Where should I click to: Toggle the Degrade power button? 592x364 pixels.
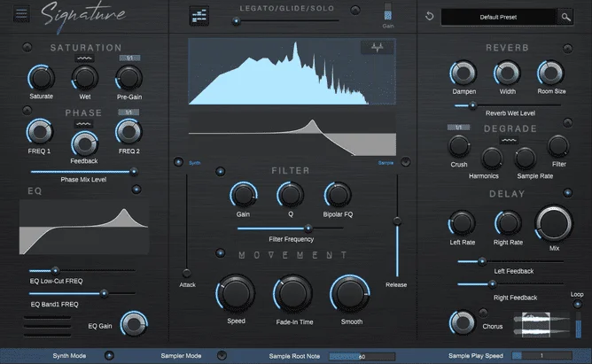pos(567,122)
